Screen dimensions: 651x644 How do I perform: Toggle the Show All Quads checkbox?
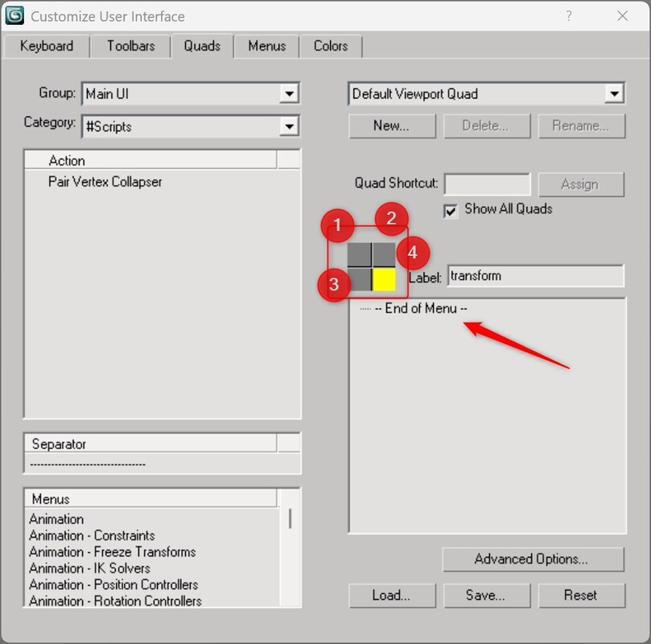tap(451, 210)
